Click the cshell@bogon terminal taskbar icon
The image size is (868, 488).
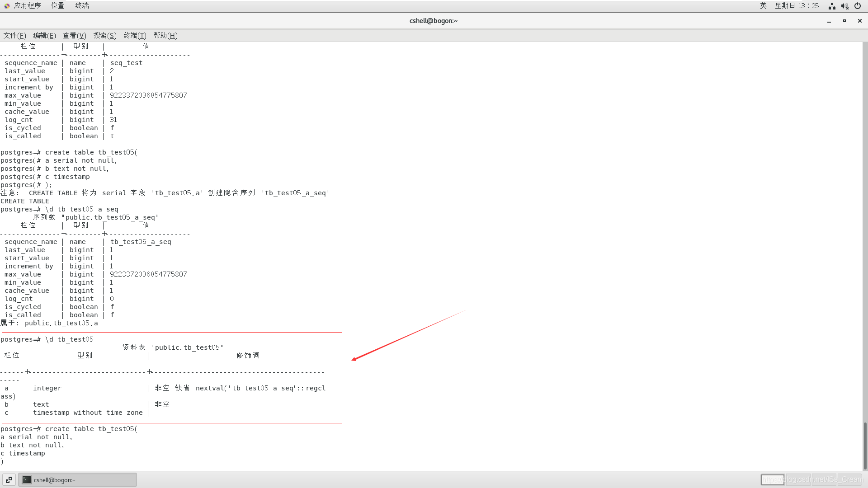(77, 480)
